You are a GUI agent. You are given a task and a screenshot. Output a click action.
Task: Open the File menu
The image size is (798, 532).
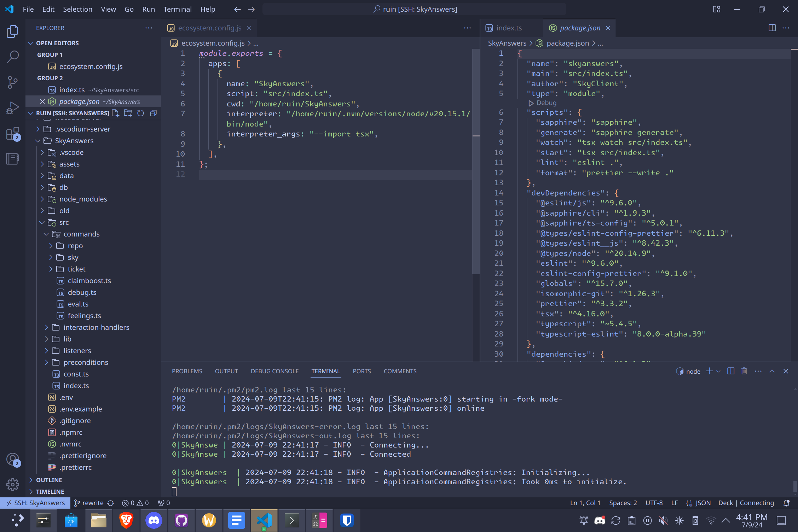[28, 9]
